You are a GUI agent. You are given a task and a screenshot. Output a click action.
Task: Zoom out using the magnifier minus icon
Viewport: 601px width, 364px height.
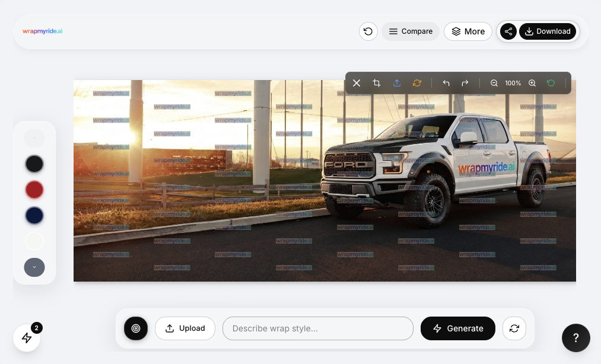(494, 83)
